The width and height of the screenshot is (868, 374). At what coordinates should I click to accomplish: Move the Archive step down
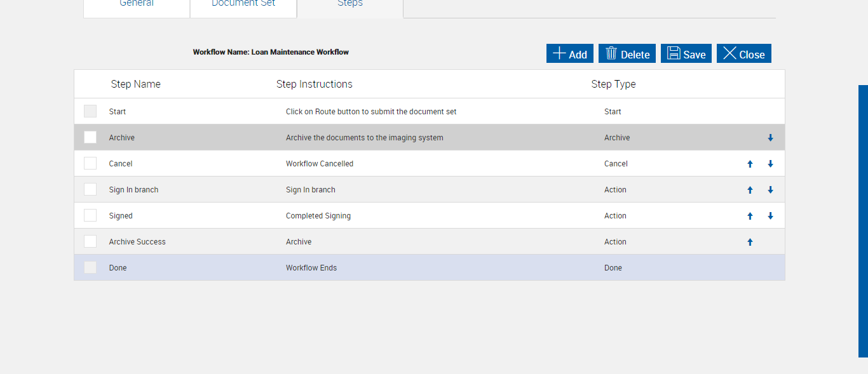[x=770, y=138]
